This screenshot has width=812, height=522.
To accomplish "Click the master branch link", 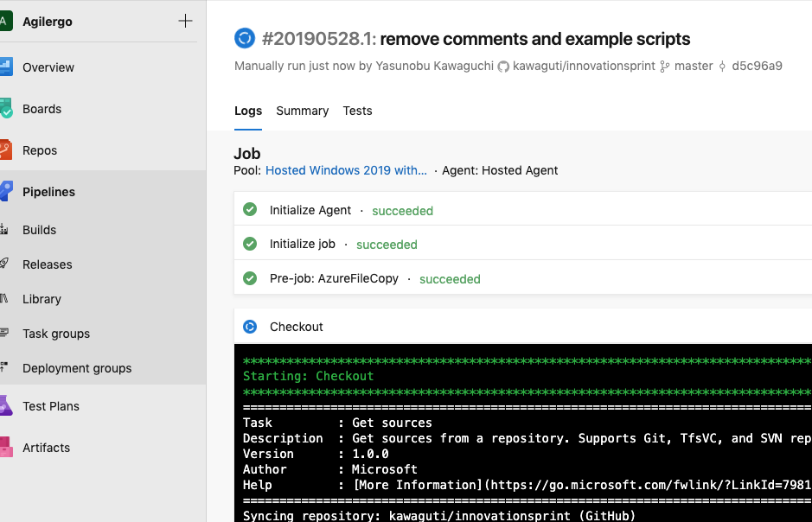I will pyautogui.click(x=694, y=66).
